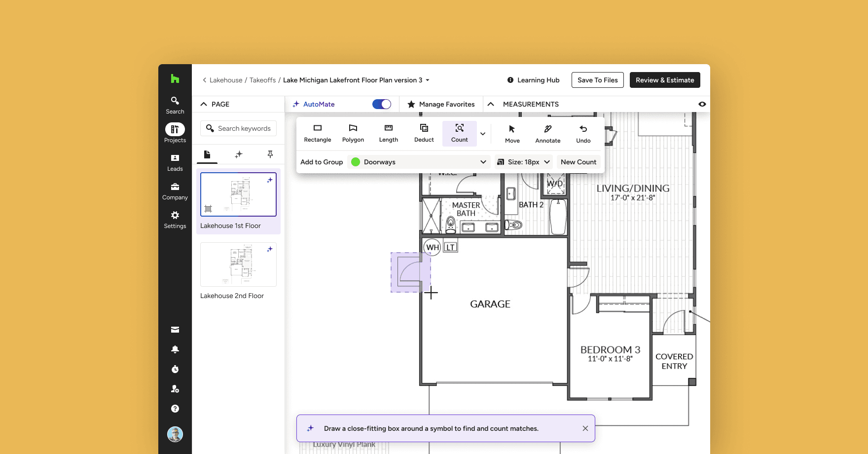The width and height of the screenshot is (868, 454).
Task: Click Doorways green color swatch
Action: coord(356,162)
